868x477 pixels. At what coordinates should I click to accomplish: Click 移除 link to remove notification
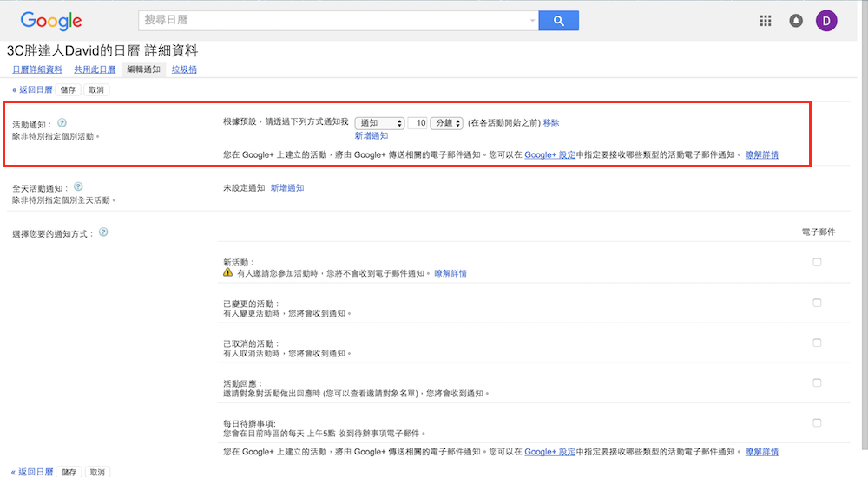click(x=551, y=123)
